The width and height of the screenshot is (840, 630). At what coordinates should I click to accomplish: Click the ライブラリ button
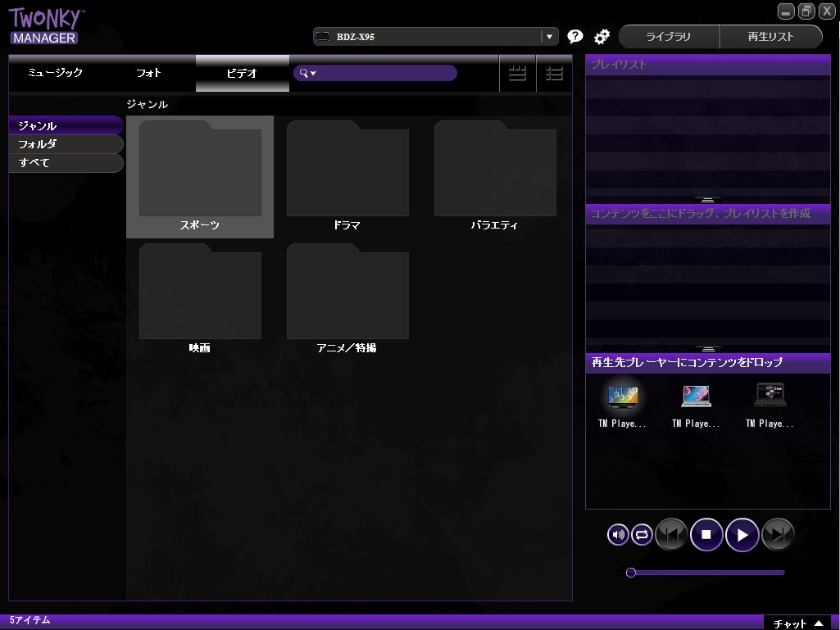click(x=669, y=37)
